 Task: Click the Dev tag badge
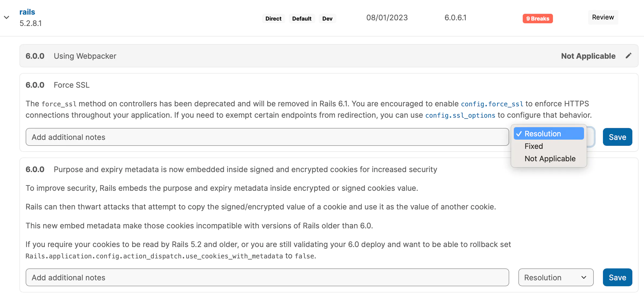tap(327, 19)
